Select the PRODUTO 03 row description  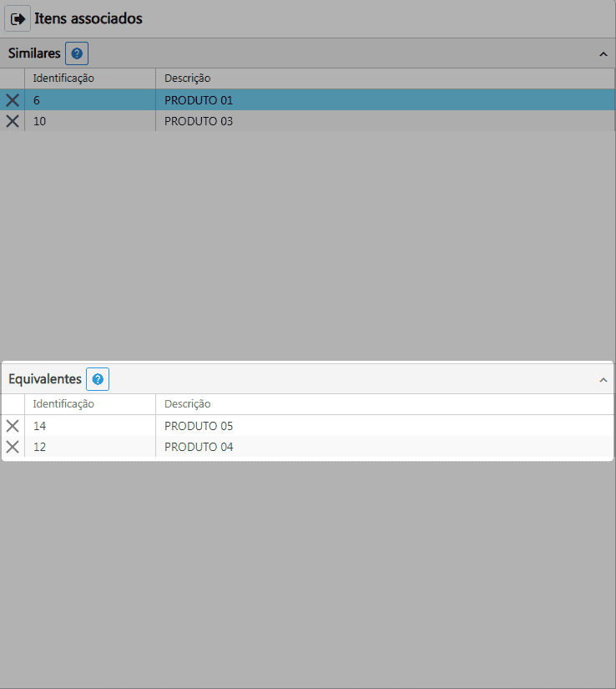199,121
